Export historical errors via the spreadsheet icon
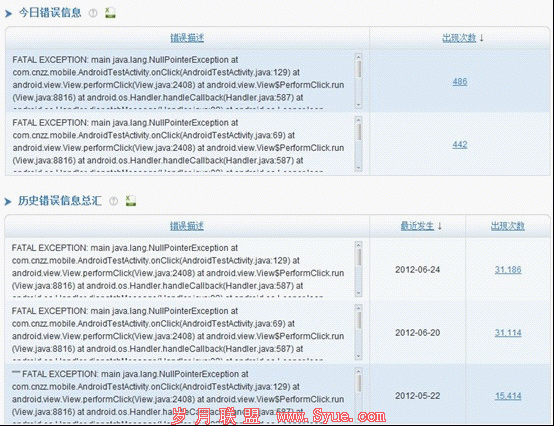The width and height of the screenshot is (554, 426). [131, 201]
